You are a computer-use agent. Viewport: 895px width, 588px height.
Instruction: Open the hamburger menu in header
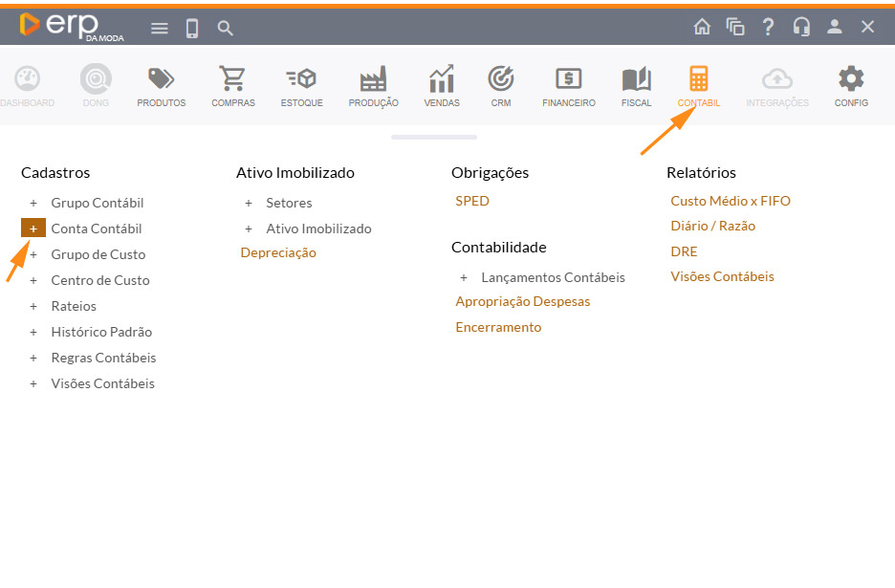point(160,28)
